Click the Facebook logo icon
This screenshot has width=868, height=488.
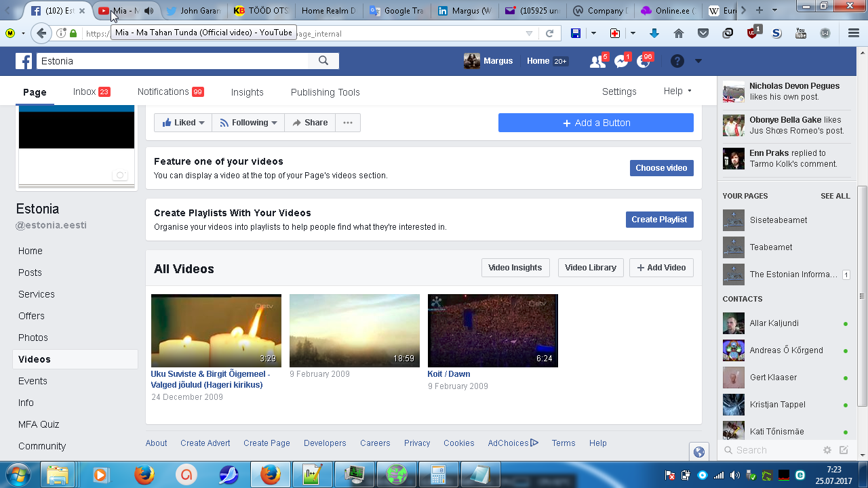tap(24, 61)
